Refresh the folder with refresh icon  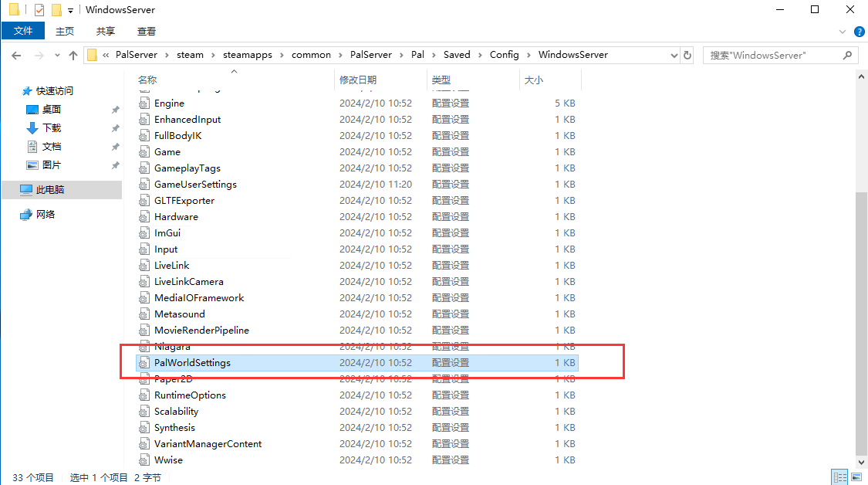(x=687, y=55)
